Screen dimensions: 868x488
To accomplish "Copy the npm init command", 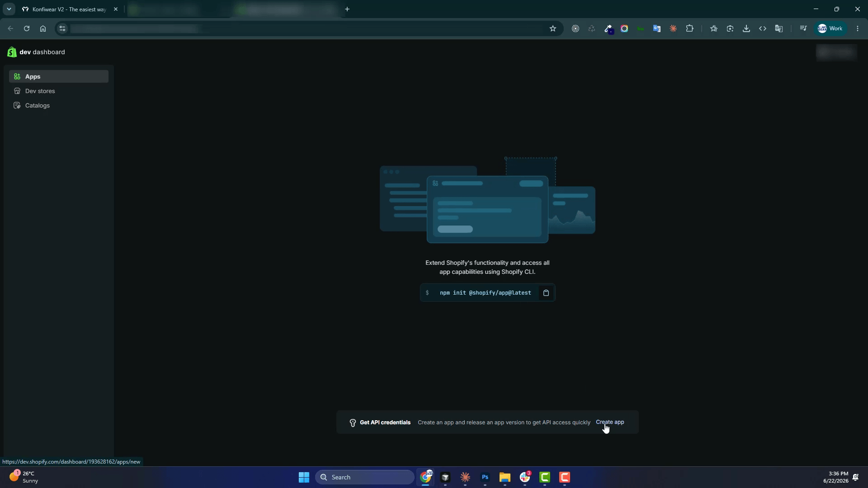I will (x=546, y=293).
